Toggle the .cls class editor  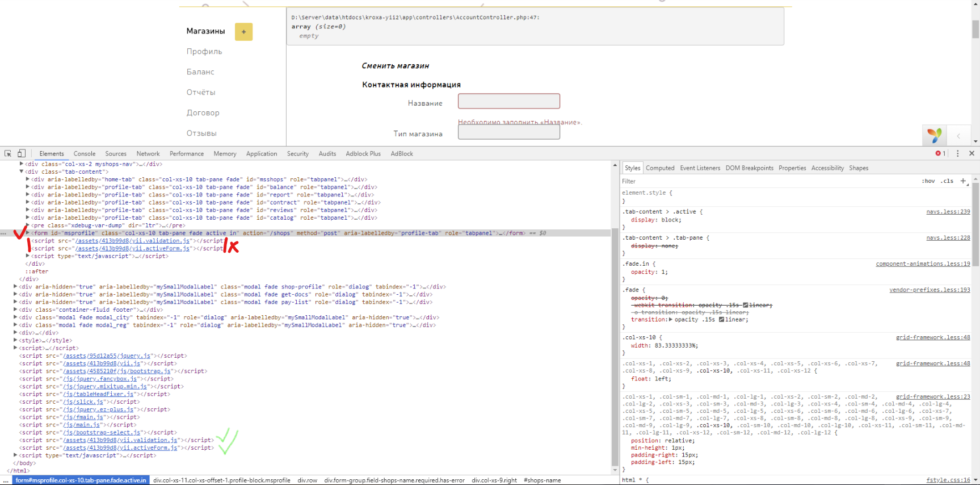point(947,181)
